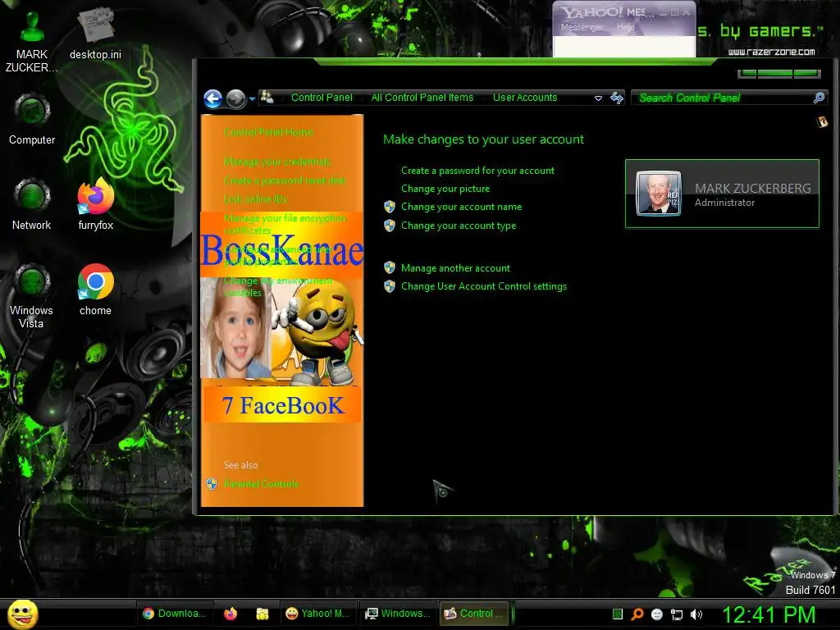
Task: Open Link online IDs
Action: [x=256, y=199]
